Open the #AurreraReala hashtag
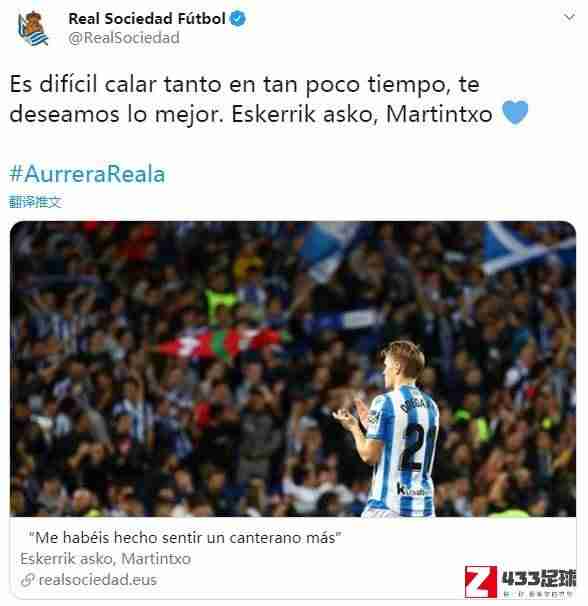 pos(87,174)
